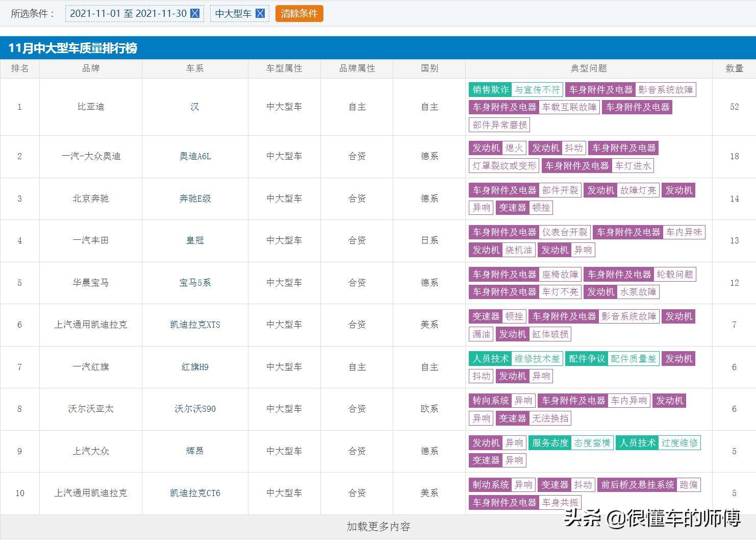Select the 变速器 顿挫 tag in 奔驰 row
This screenshot has width=756, height=543.
click(524, 208)
